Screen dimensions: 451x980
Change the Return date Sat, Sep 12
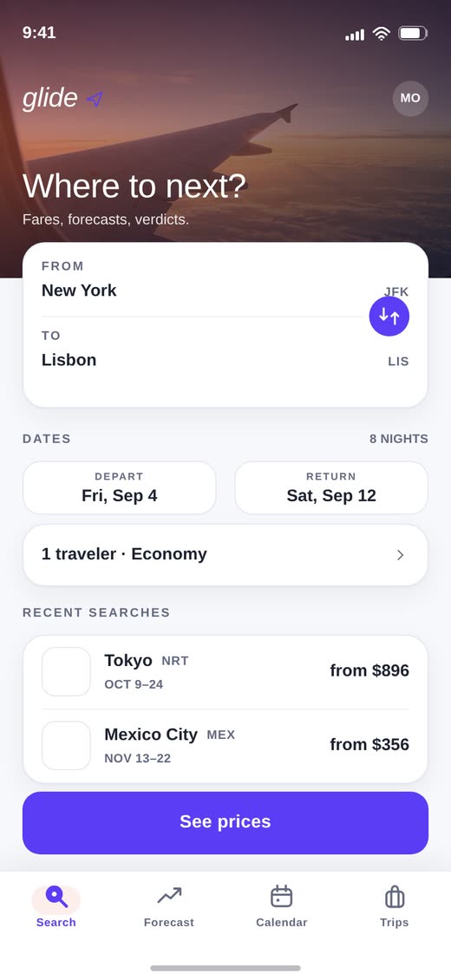click(x=331, y=487)
